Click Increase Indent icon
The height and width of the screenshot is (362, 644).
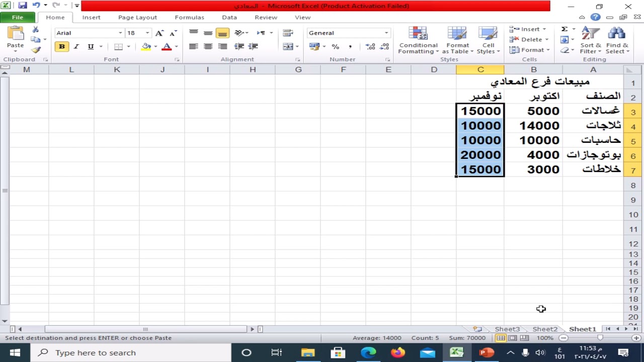253,46
